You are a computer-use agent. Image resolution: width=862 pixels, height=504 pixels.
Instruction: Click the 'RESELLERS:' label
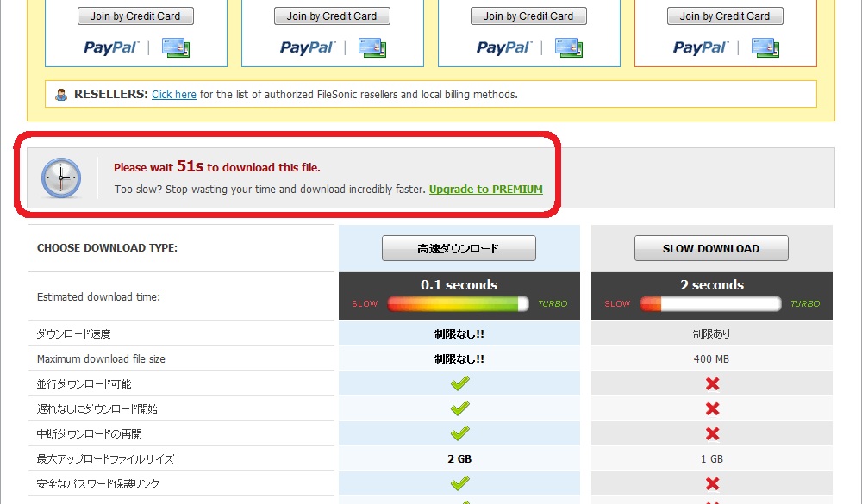[x=111, y=95]
